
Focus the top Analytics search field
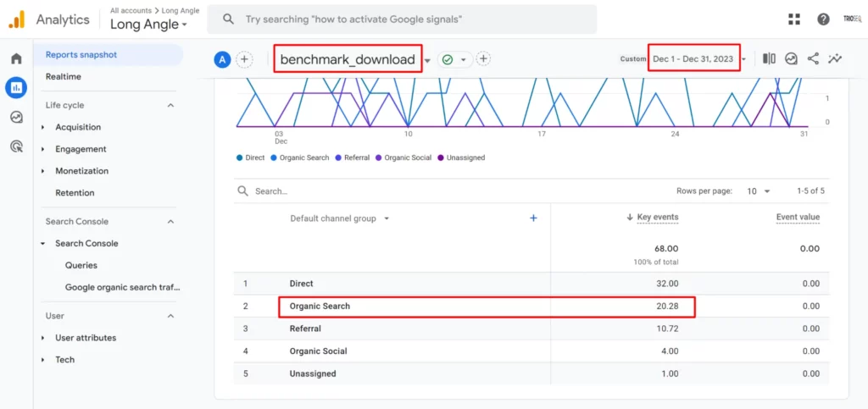coord(402,19)
